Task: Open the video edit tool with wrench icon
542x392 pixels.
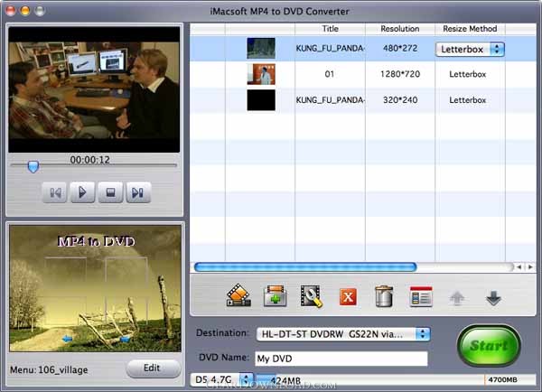Action: (312, 296)
